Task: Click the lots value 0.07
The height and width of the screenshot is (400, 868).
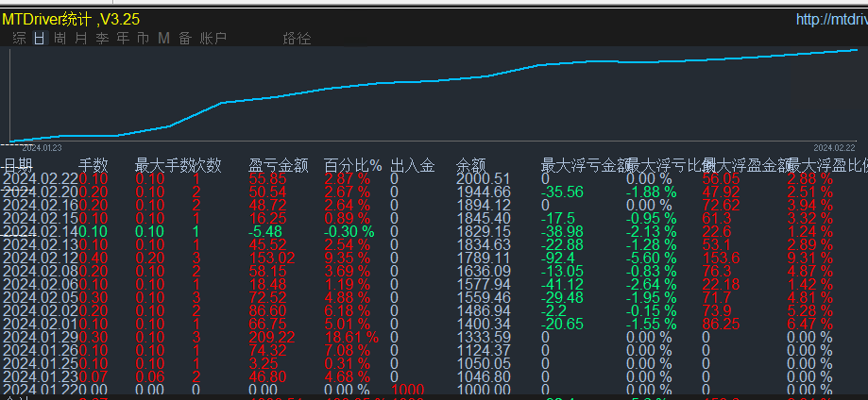Action: (x=94, y=376)
